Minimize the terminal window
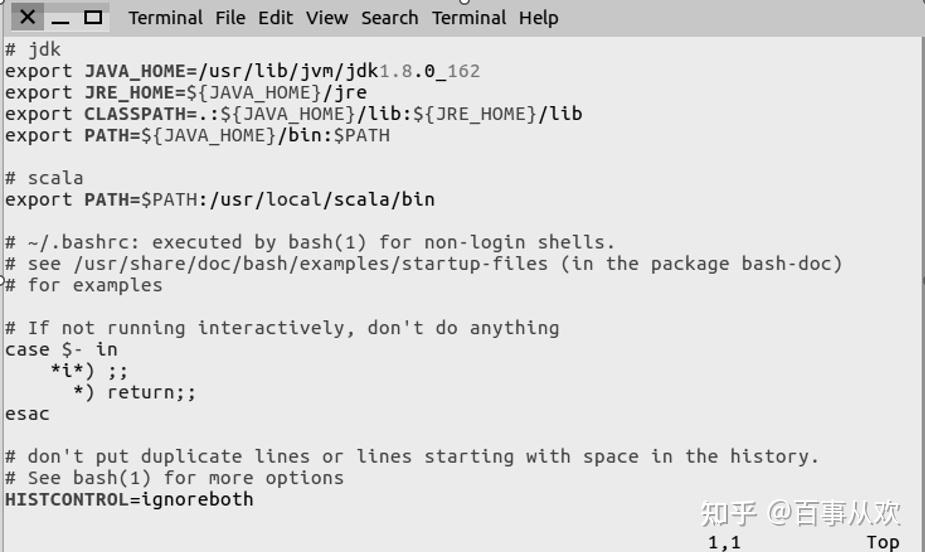925x552 pixels. (61, 17)
